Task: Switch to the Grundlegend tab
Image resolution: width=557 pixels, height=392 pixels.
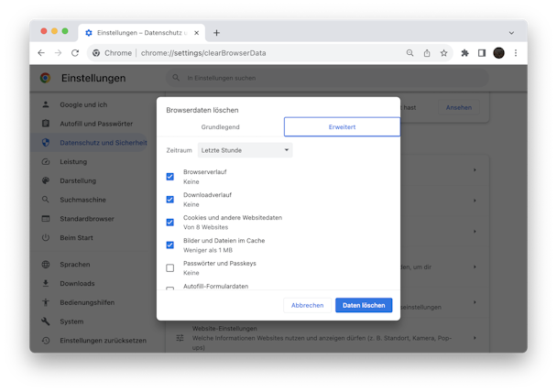Action: (220, 126)
